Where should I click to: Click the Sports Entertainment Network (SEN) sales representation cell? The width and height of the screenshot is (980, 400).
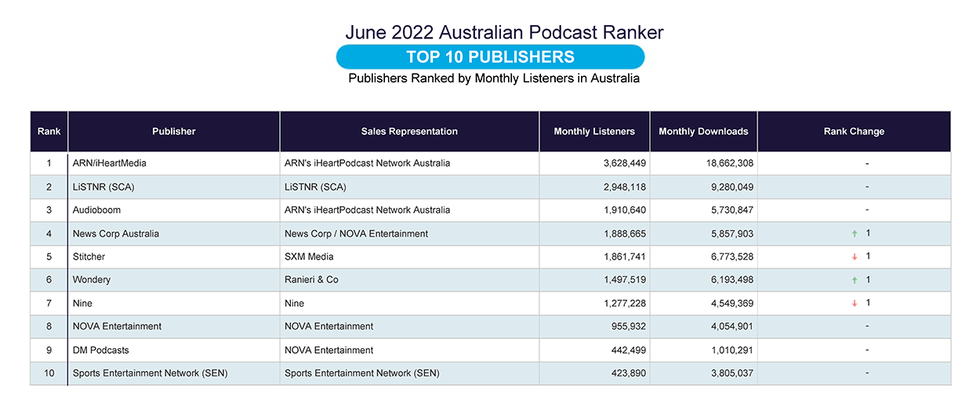409,373
